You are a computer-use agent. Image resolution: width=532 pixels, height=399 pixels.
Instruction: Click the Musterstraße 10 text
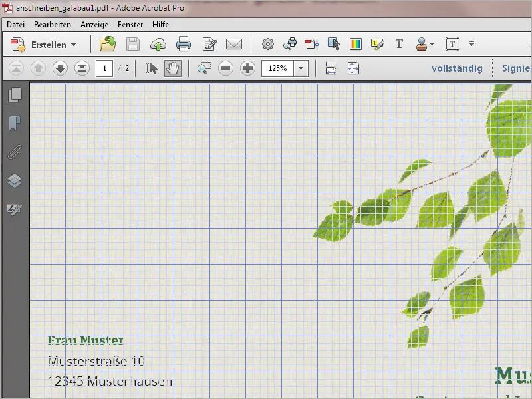click(96, 361)
